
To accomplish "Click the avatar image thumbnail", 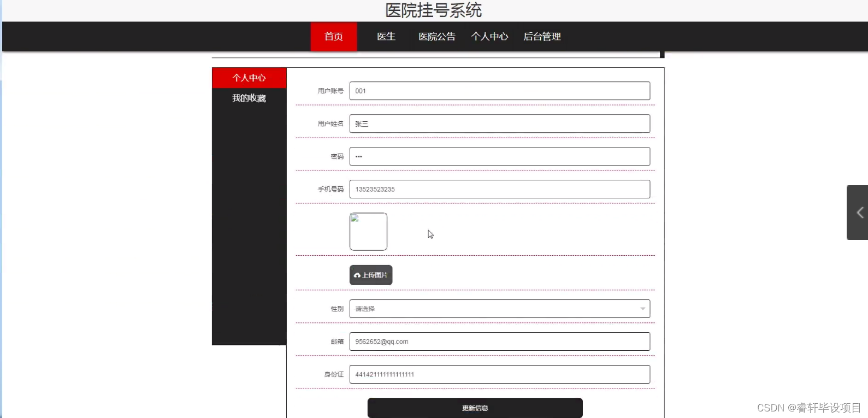I will pos(368,232).
